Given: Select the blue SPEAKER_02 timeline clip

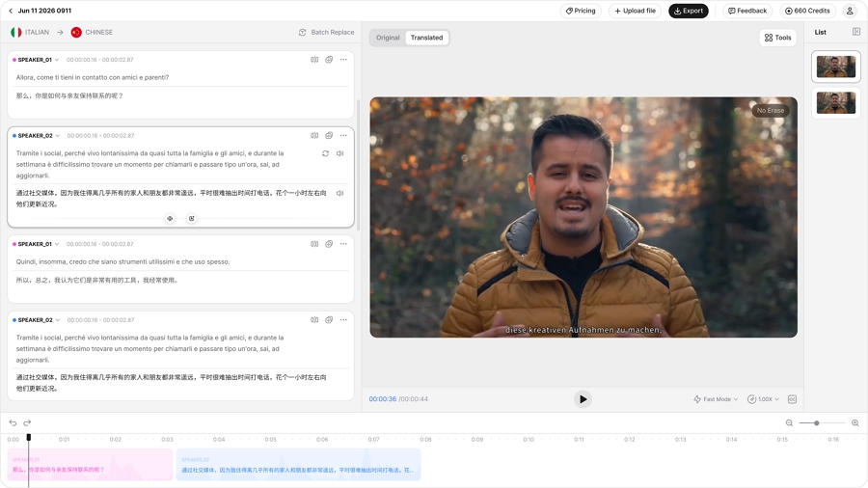Looking at the screenshot, I should (x=298, y=464).
